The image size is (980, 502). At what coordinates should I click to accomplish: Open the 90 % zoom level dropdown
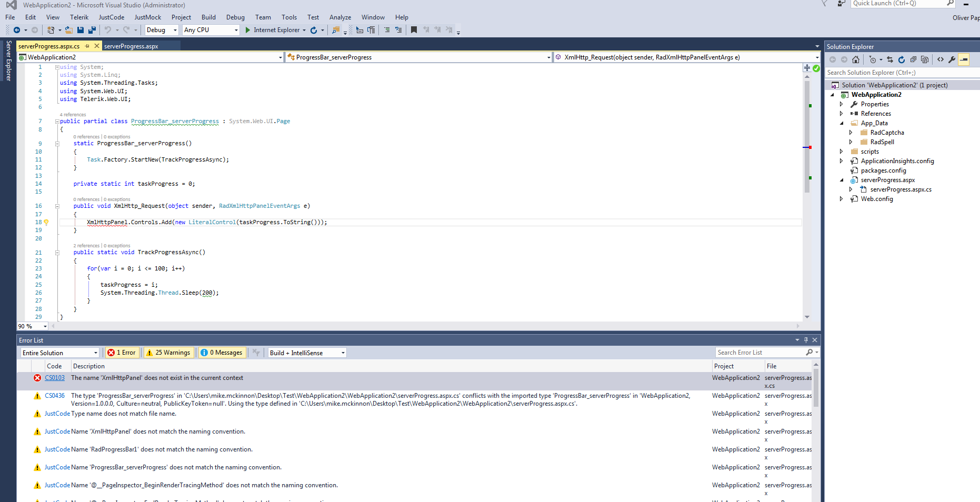[x=33, y=326]
